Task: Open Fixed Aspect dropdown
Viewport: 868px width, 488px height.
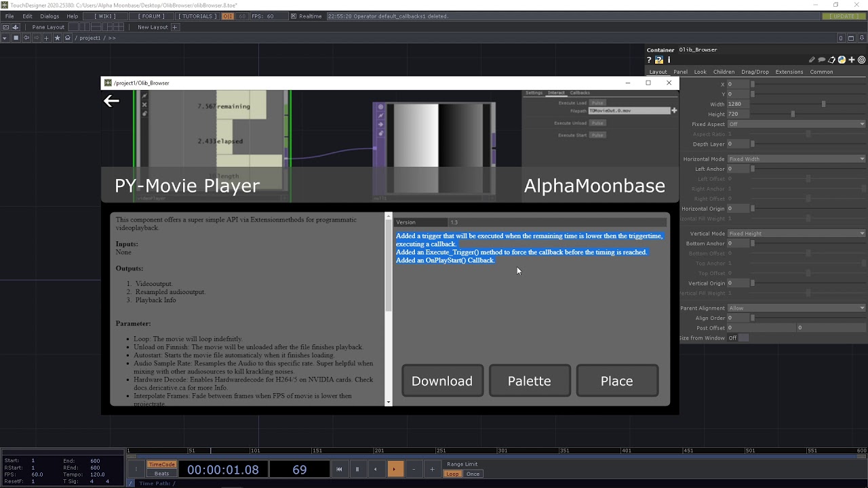Action: (796, 124)
